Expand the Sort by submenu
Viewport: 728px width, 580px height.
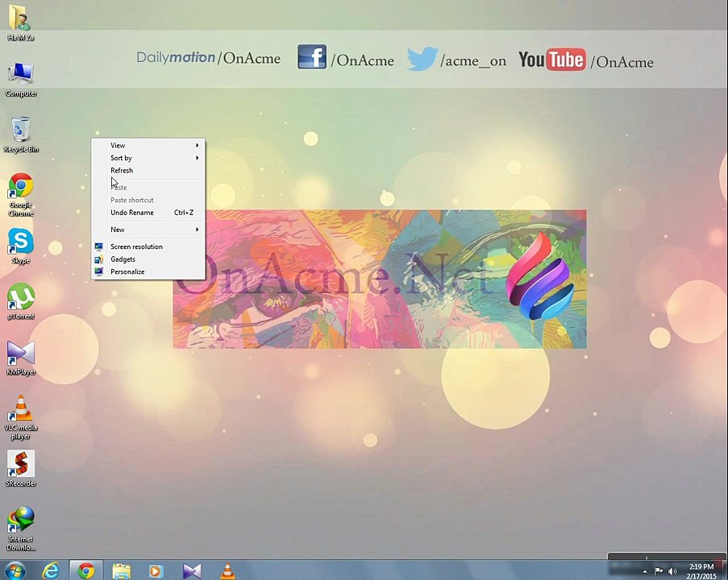(x=148, y=158)
